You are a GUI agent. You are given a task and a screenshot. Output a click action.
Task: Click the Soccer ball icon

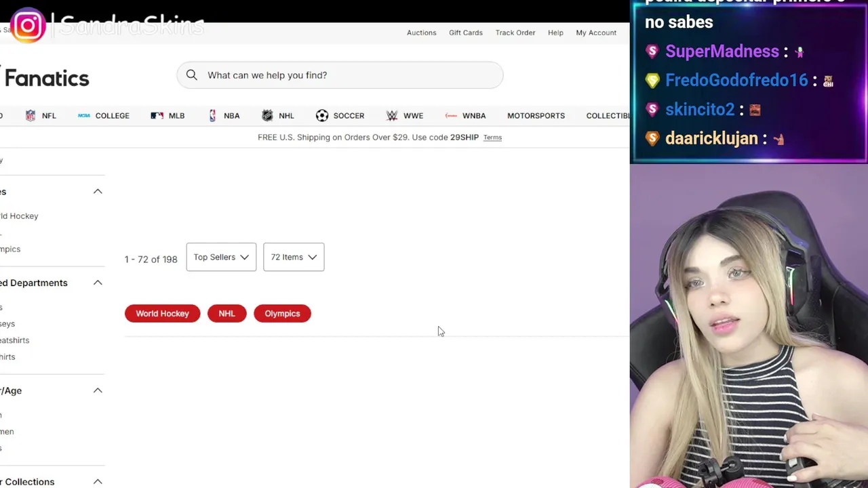[322, 116]
